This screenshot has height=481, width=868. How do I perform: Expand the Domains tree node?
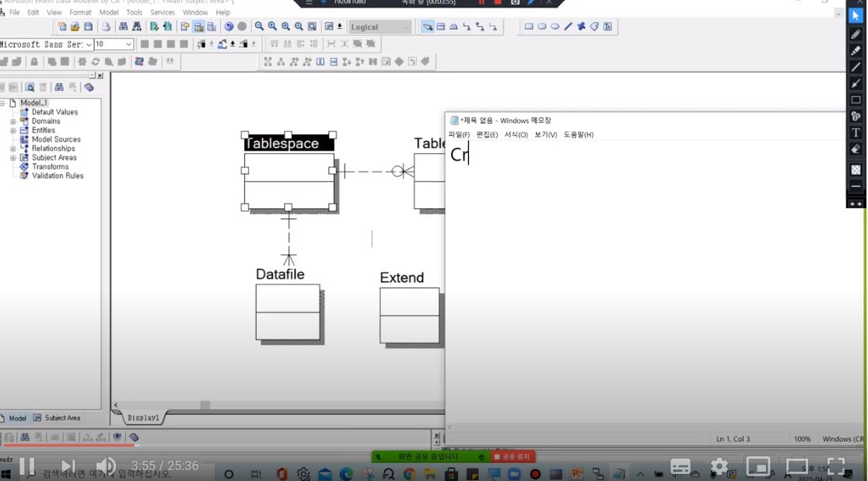coord(12,121)
